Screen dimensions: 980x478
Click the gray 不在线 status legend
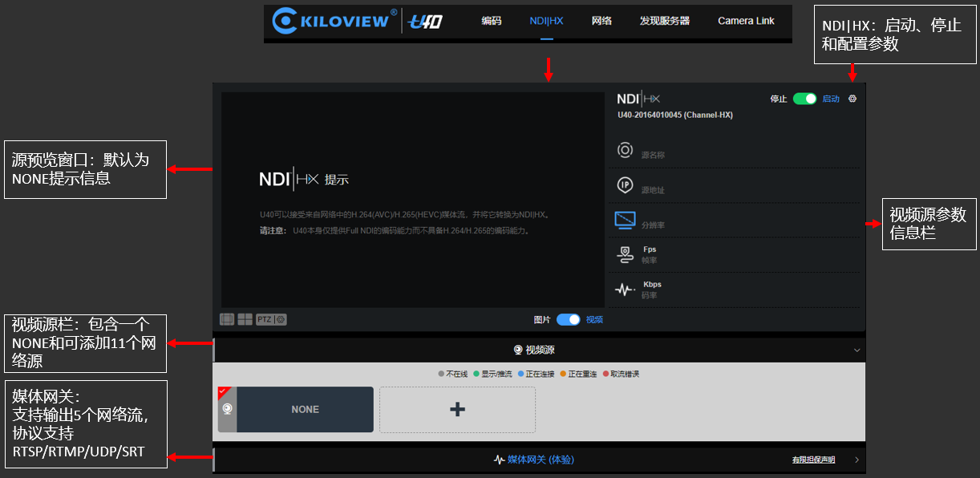click(x=452, y=374)
